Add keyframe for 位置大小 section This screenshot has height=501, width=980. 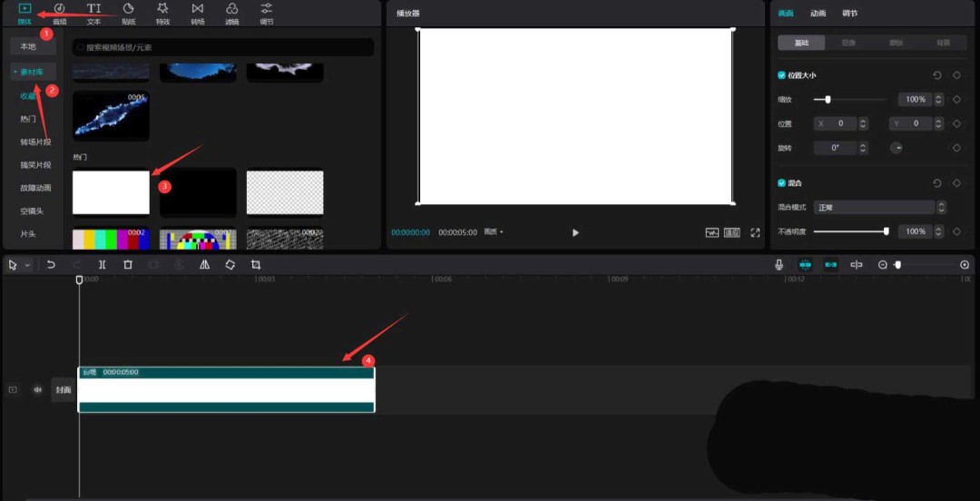point(956,75)
